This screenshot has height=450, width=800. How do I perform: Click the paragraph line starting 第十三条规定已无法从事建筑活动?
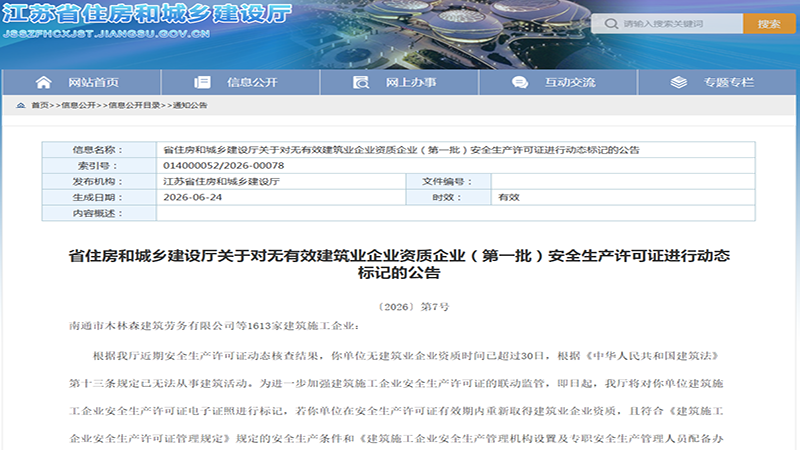[x=396, y=383]
